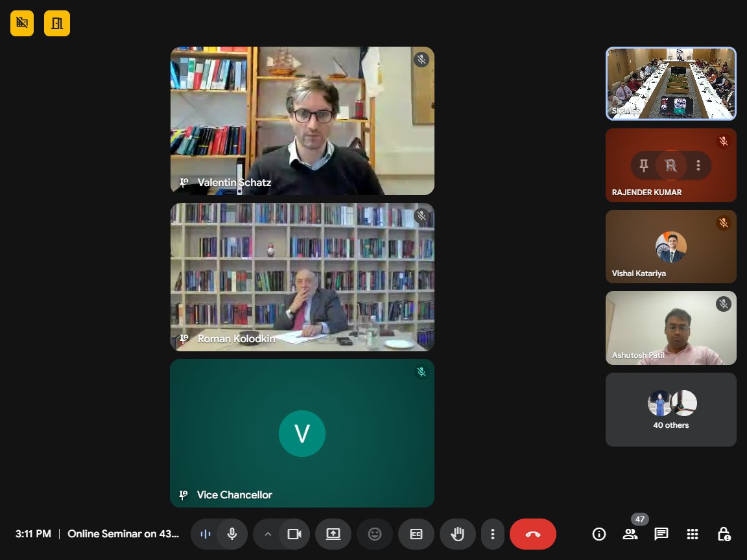Toggle closed captions (CC)
Screen dimensions: 747x560
pos(416,534)
